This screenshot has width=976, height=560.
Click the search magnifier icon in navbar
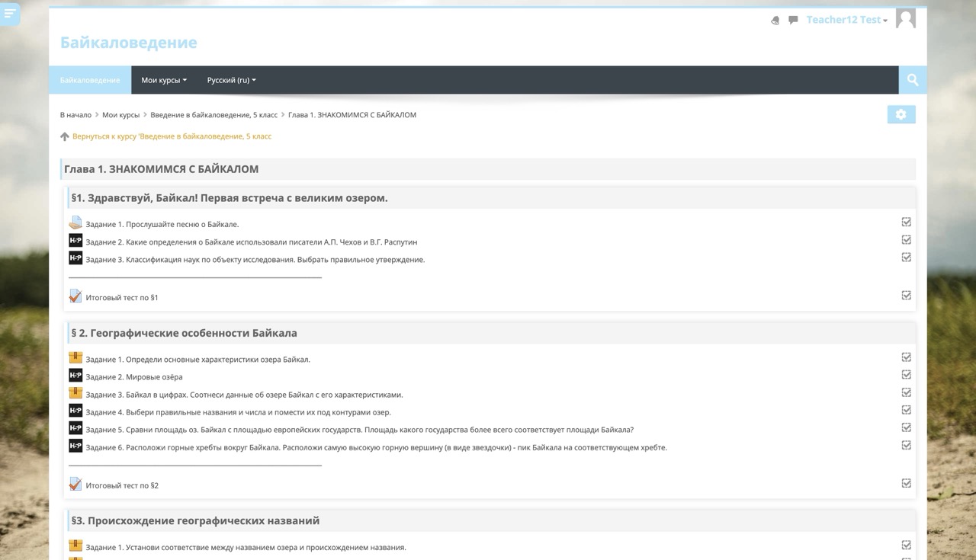pyautogui.click(x=913, y=80)
